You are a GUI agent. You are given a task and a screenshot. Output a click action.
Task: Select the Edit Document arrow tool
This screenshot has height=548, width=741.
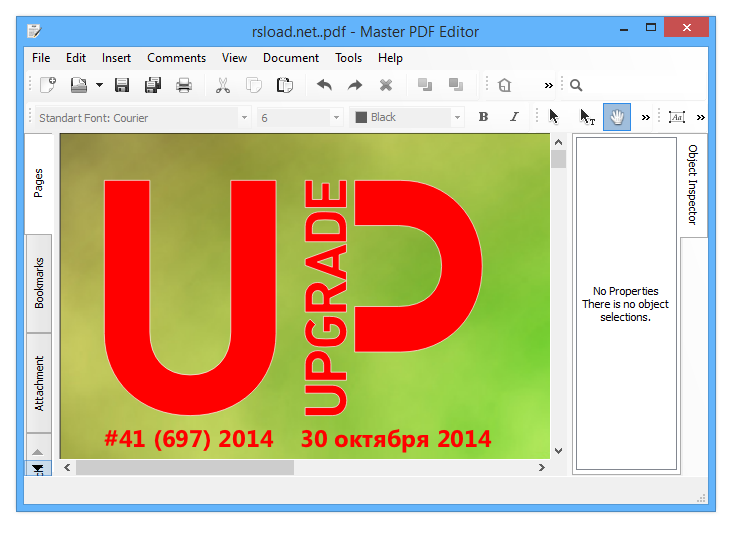coord(554,117)
